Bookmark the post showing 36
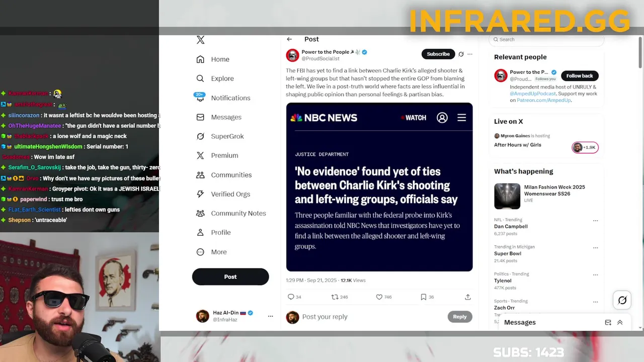The image size is (644, 362). 424,297
